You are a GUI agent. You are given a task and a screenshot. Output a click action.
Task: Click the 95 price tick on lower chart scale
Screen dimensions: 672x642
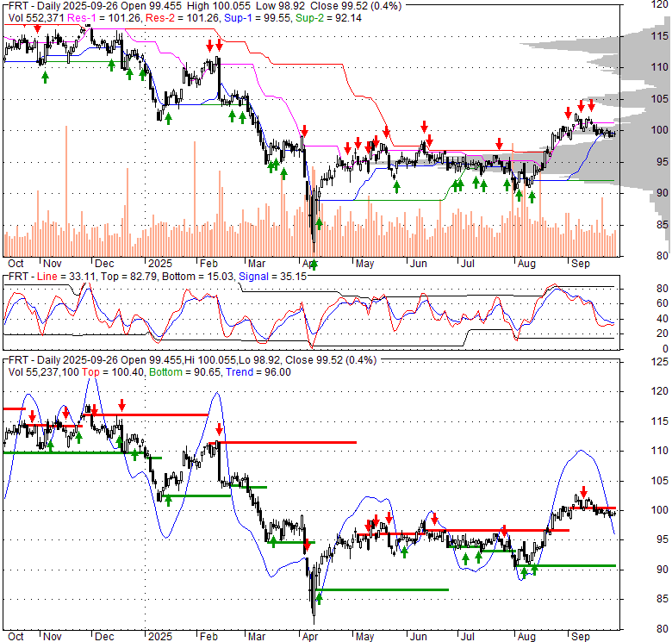pos(663,539)
